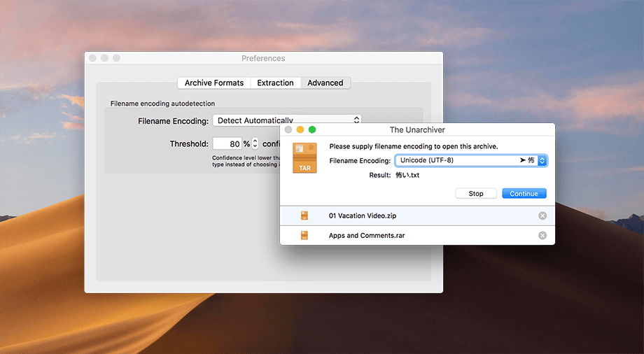The image size is (644, 354).
Task: Click the Threshold value input field
Action: 227,143
